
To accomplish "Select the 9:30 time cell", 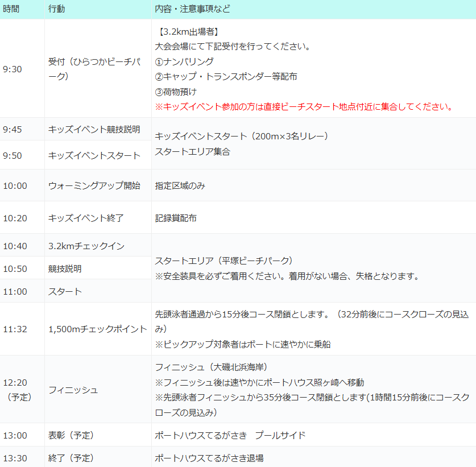I will [13, 69].
